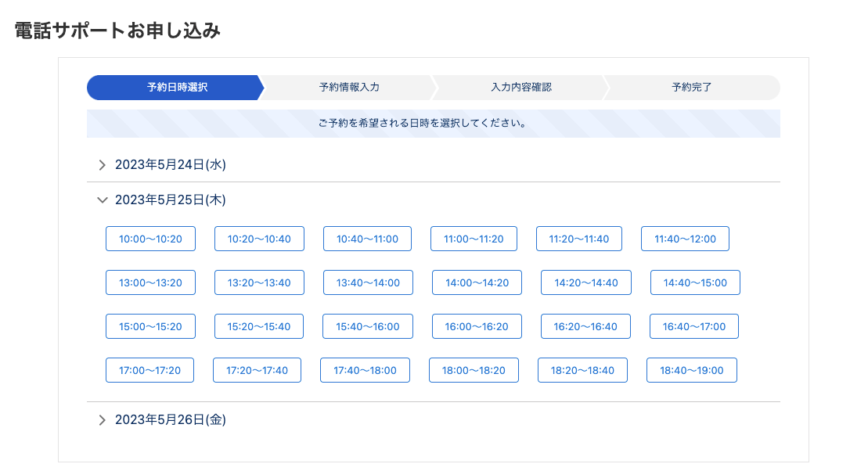Select the 14:00〜14:20 time slot

pos(477,282)
